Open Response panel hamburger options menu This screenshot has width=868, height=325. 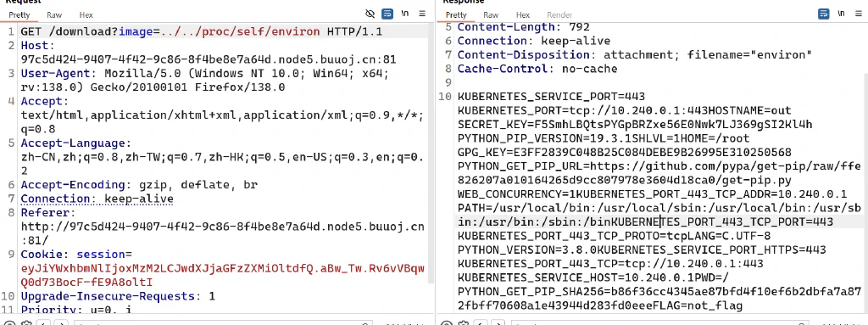click(858, 14)
